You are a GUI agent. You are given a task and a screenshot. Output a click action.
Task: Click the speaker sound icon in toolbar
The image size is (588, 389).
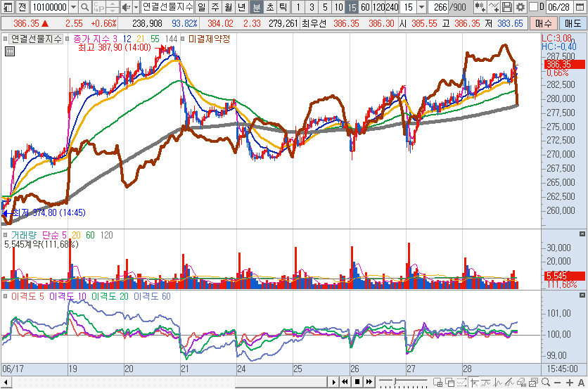[x=125, y=7]
